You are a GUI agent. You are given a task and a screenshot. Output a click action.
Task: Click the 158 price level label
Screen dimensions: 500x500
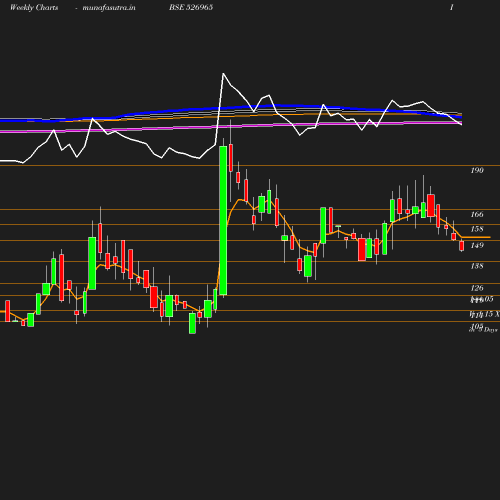pyautogui.click(x=477, y=229)
